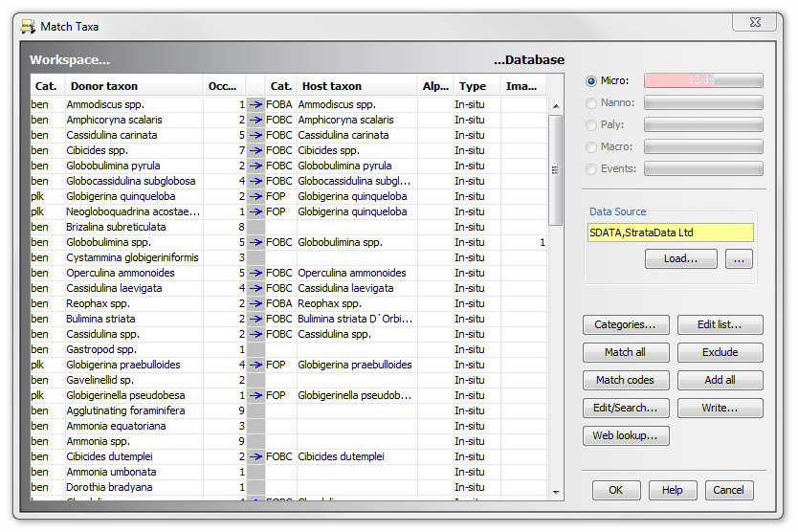This screenshot has width=798, height=532.
Task: Sort by the Donor taxon column header
Action: tap(133, 86)
